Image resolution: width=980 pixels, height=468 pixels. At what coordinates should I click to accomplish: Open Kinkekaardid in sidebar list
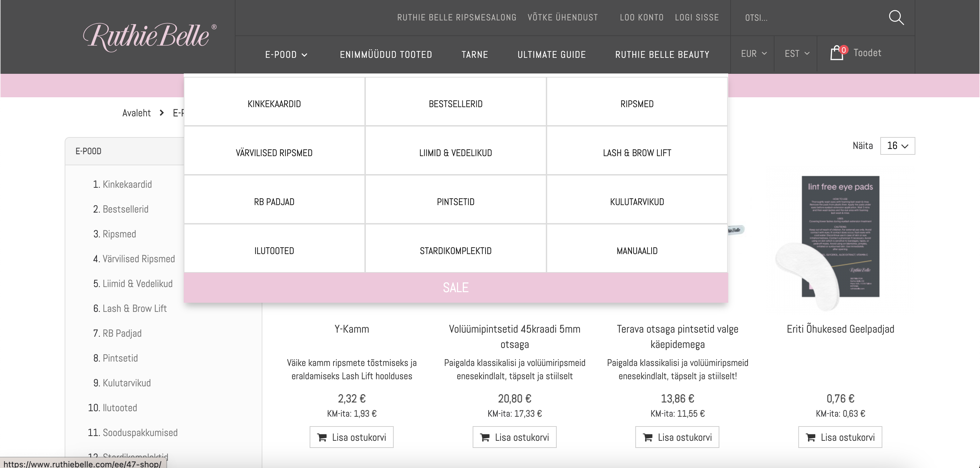point(127,184)
